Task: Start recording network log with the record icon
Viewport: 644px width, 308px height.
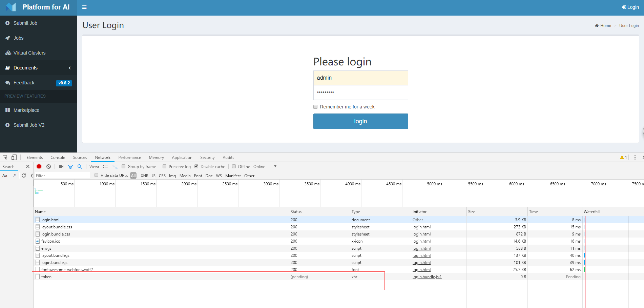Action: [x=39, y=166]
